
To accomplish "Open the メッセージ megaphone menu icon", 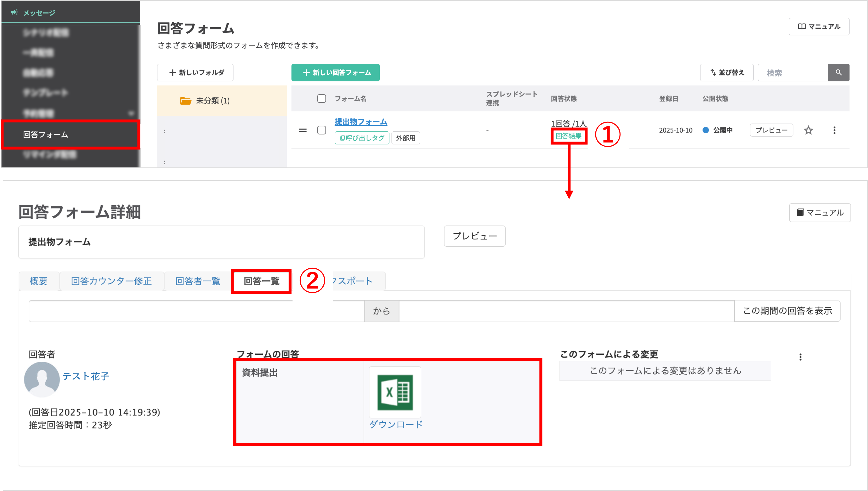I will (14, 12).
